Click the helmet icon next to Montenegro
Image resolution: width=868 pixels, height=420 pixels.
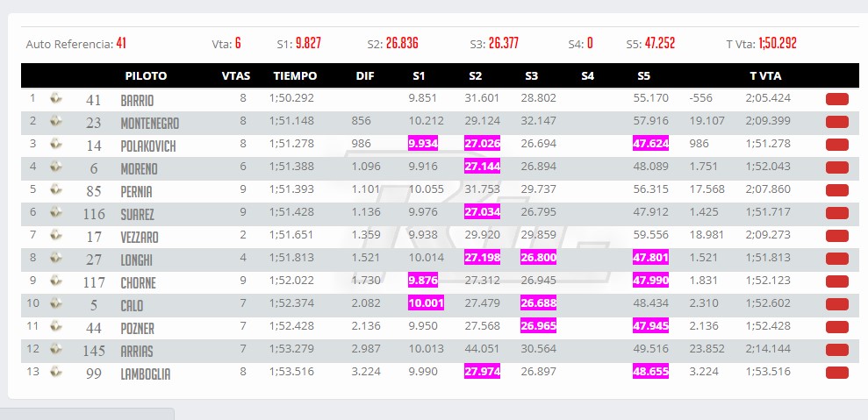56,121
